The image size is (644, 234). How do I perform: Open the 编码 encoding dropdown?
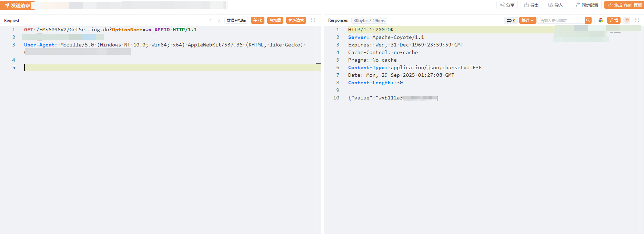pyautogui.click(x=527, y=20)
